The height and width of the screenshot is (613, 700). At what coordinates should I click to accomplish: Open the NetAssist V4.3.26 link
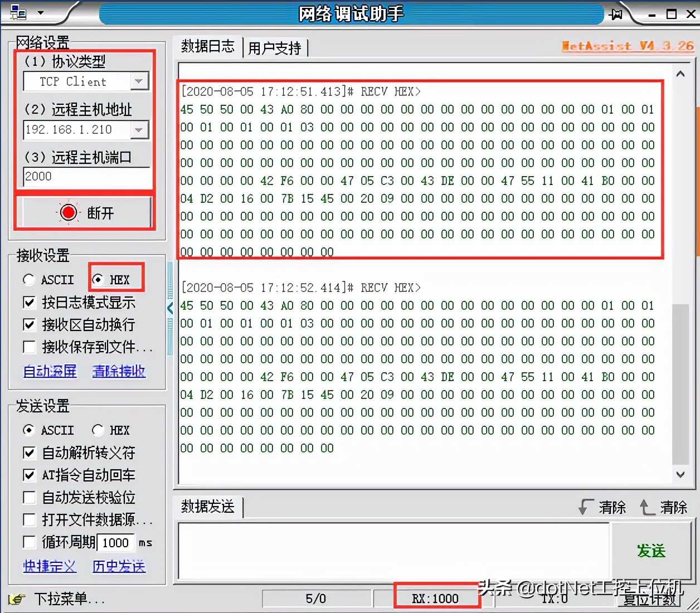(x=627, y=46)
